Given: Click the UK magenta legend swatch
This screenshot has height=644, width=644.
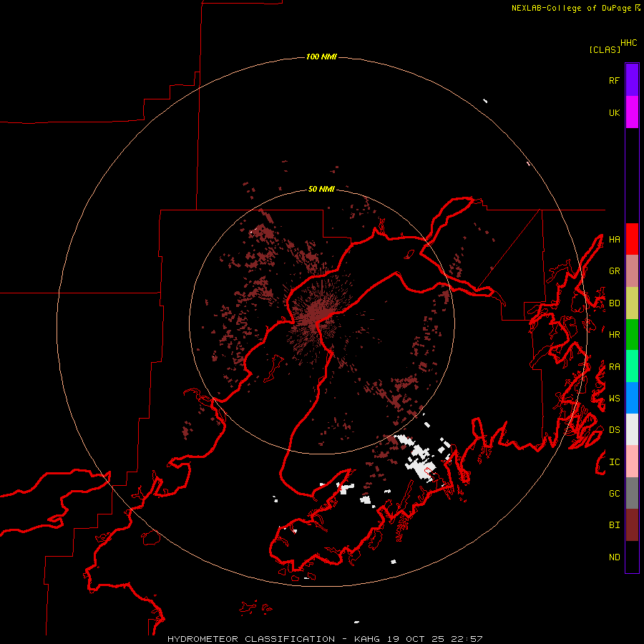Looking at the screenshot, I should 632,112.
